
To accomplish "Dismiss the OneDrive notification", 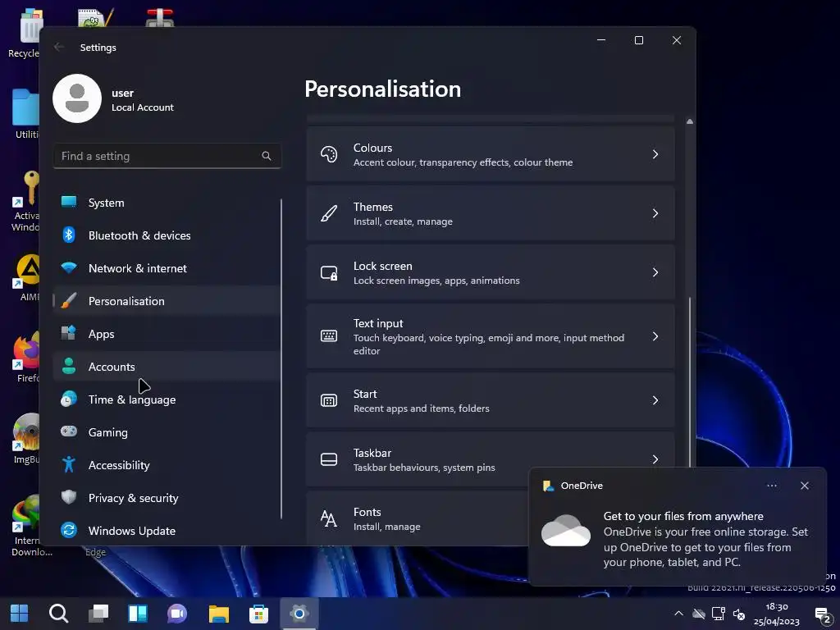I will pyautogui.click(x=805, y=486).
